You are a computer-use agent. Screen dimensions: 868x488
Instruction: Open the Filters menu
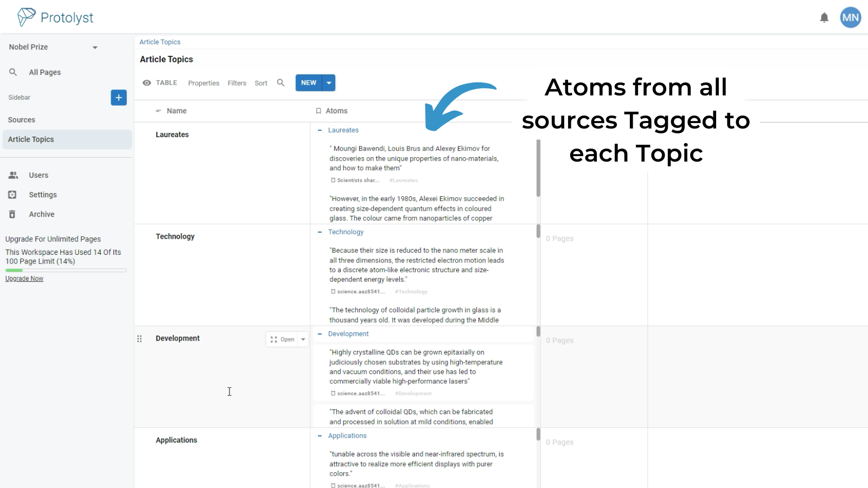[237, 82]
